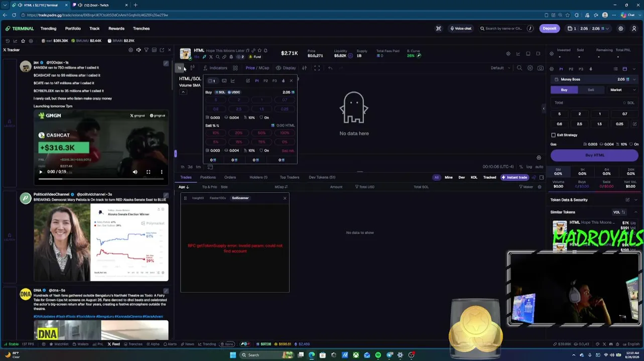The width and height of the screenshot is (644, 361).
Task: Open the Top Traders tab
Action: click(289, 177)
